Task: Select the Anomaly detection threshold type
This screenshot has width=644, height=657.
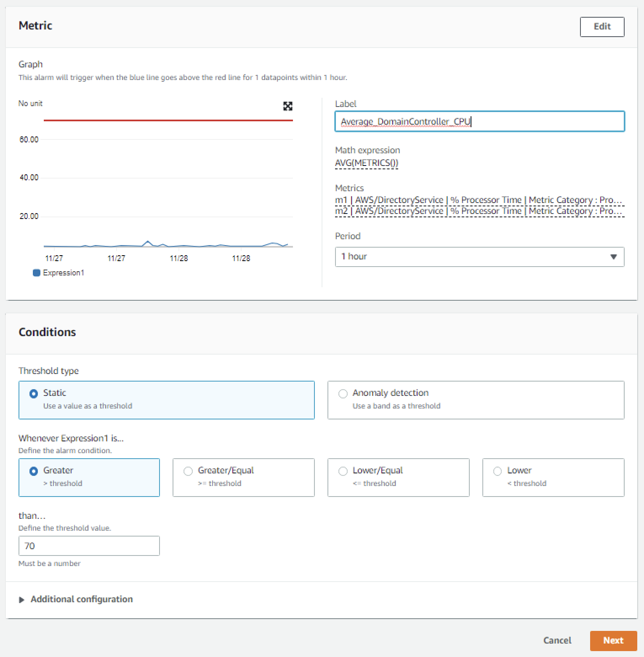Action: coord(343,393)
